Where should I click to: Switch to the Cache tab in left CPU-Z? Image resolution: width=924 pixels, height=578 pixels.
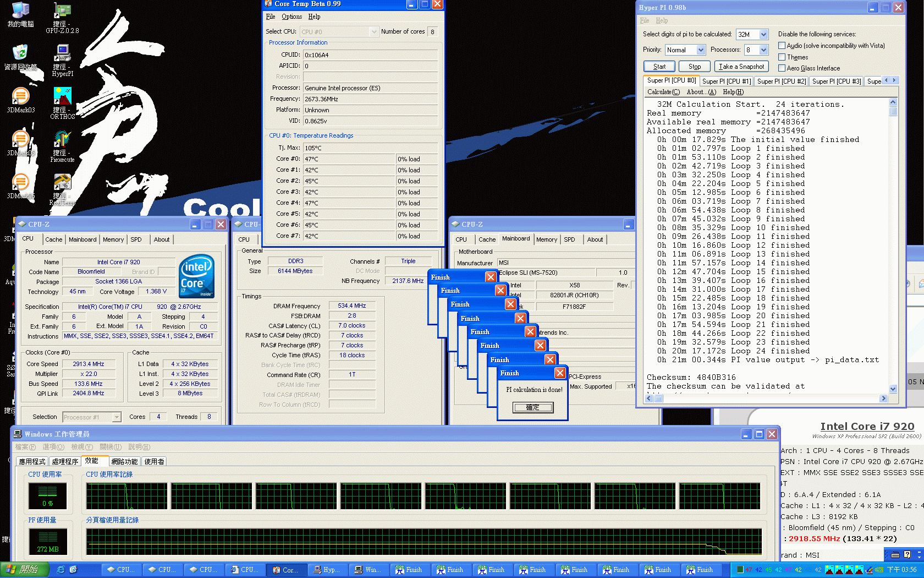(x=54, y=239)
